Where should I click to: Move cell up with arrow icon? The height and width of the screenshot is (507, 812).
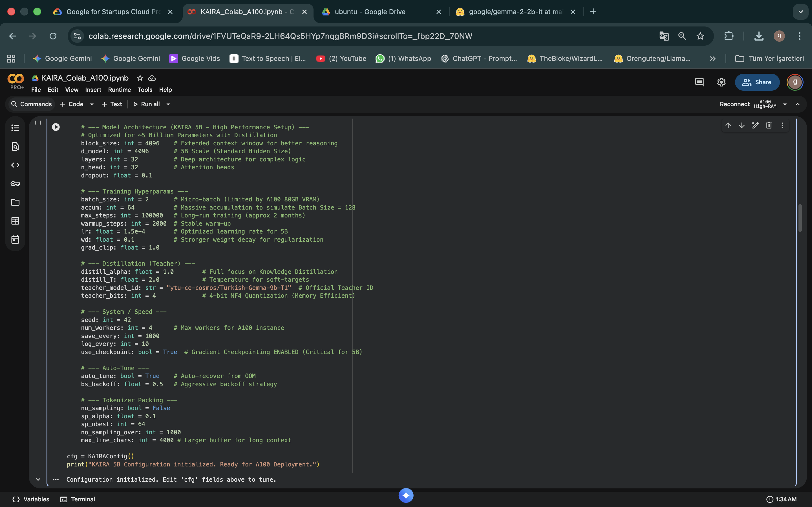click(728, 125)
